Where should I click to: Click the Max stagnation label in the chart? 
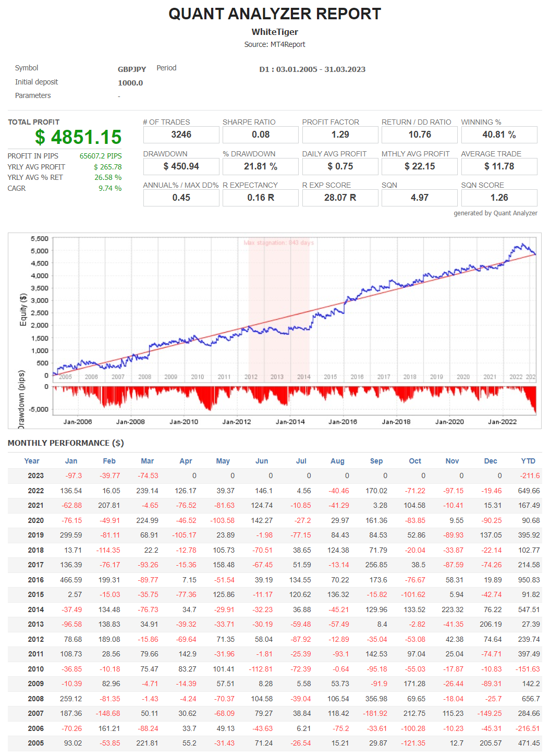coord(278,242)
